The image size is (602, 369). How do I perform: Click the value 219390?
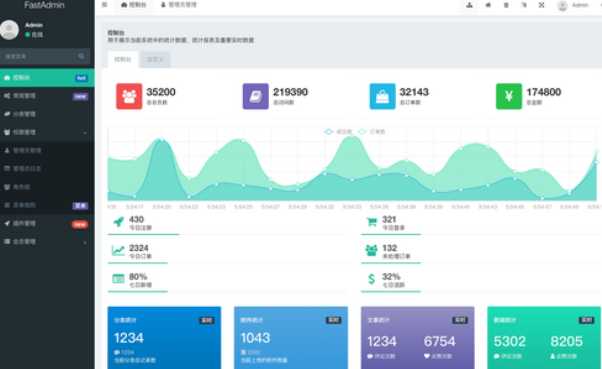(290, 92)
